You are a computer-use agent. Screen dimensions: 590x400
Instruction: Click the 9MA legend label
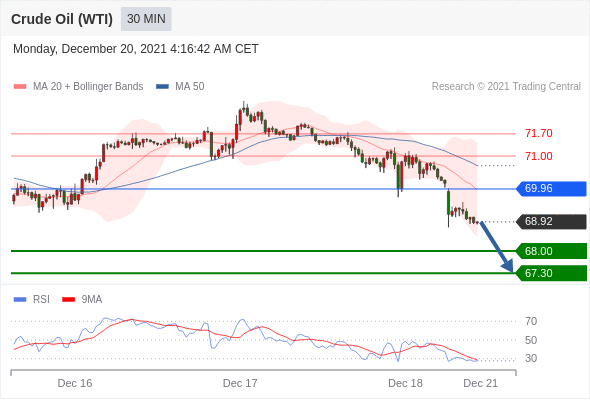[92, 300]
